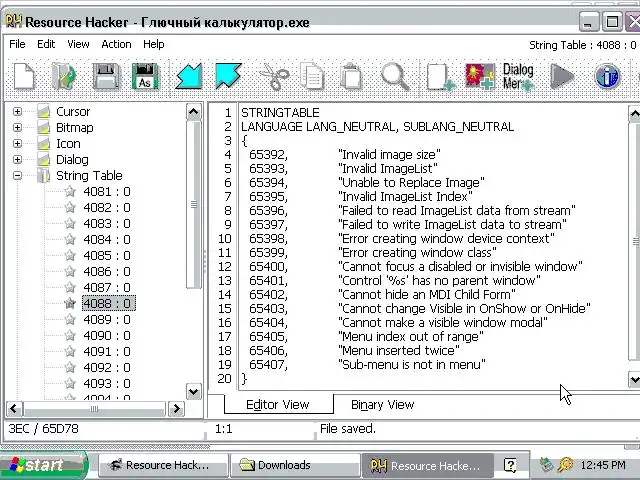
Task: Select string table entry 4093 : 0
Action: click(107, 383)
